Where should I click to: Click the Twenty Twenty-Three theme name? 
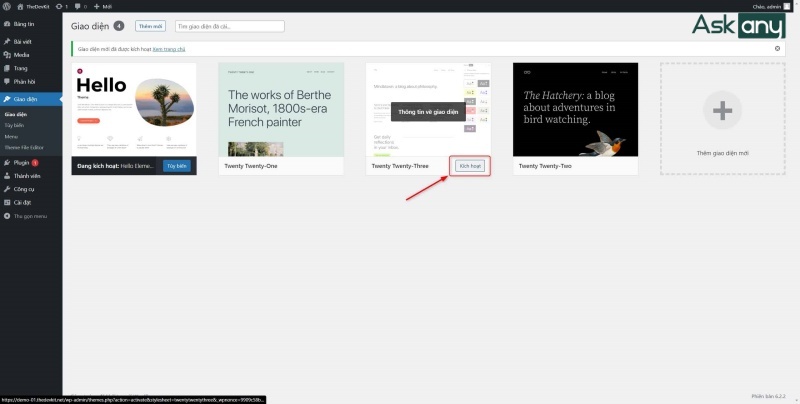(x=400, y=166)
